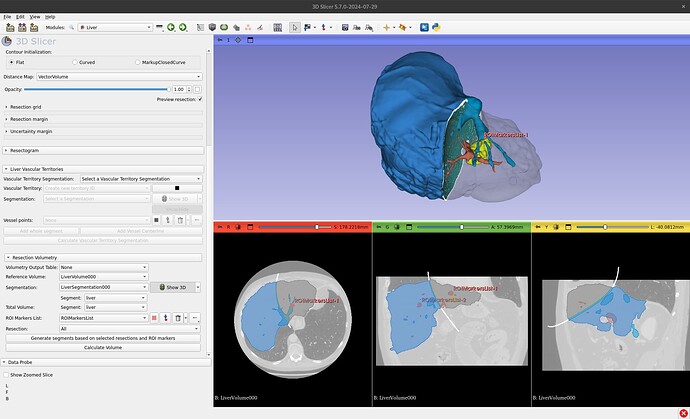Open the module history menu icon

tap(159, 27)
